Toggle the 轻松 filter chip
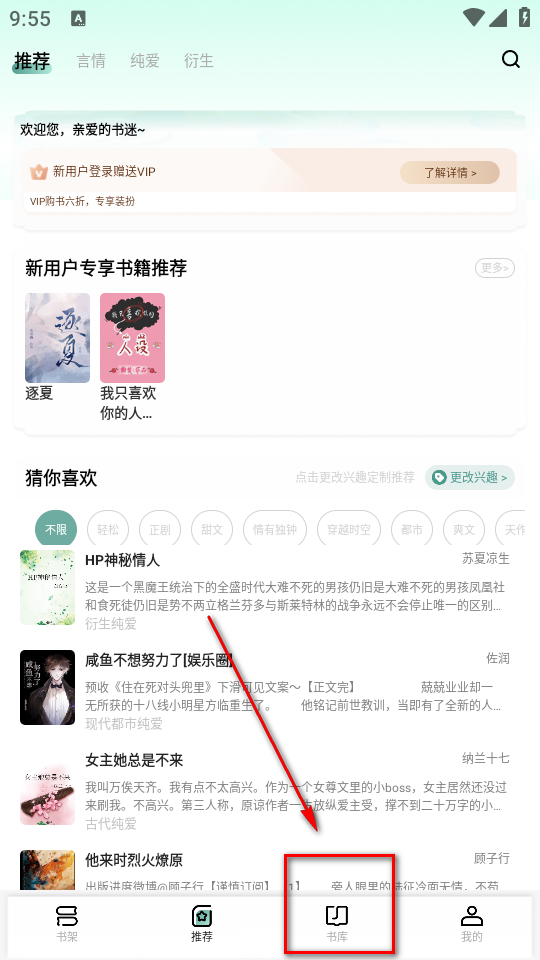540x960 pixels. [x=108, y=530]
